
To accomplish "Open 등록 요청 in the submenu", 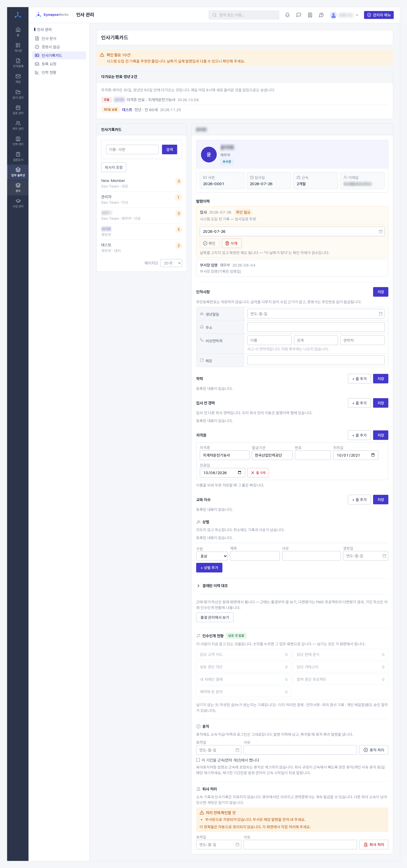I will coord(59,64).
